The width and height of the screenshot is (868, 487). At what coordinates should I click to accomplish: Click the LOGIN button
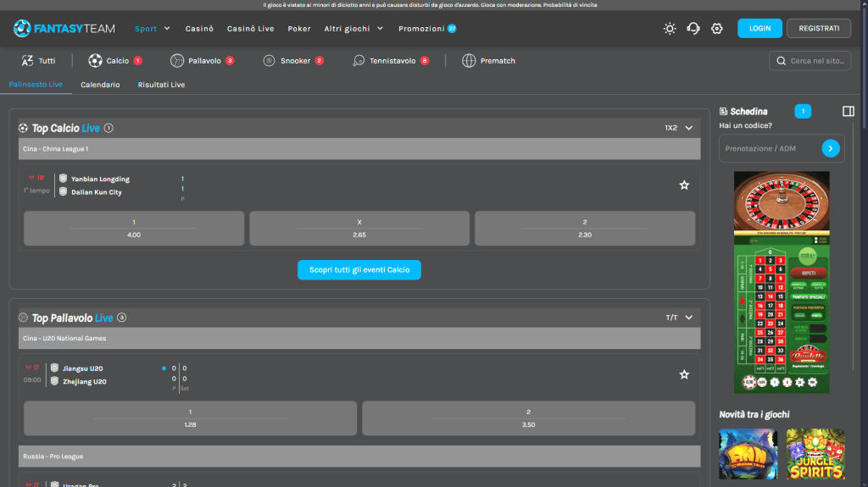tap(759, 28)
